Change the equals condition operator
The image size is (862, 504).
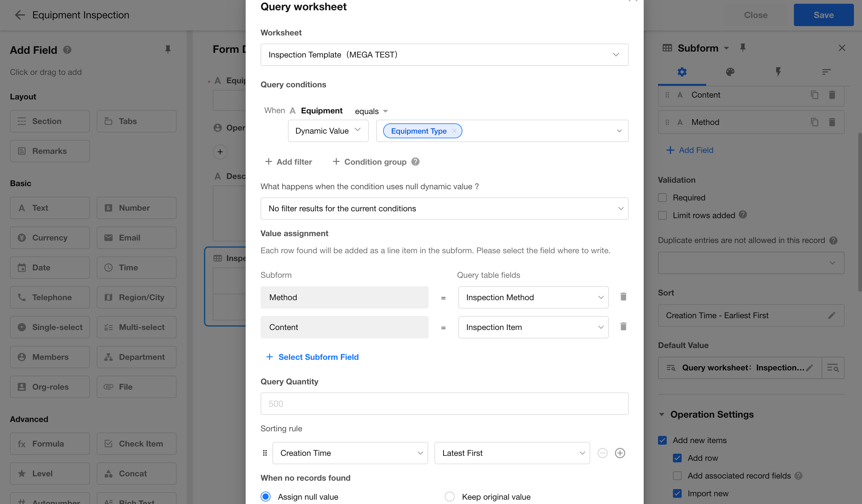click(371, 111)
